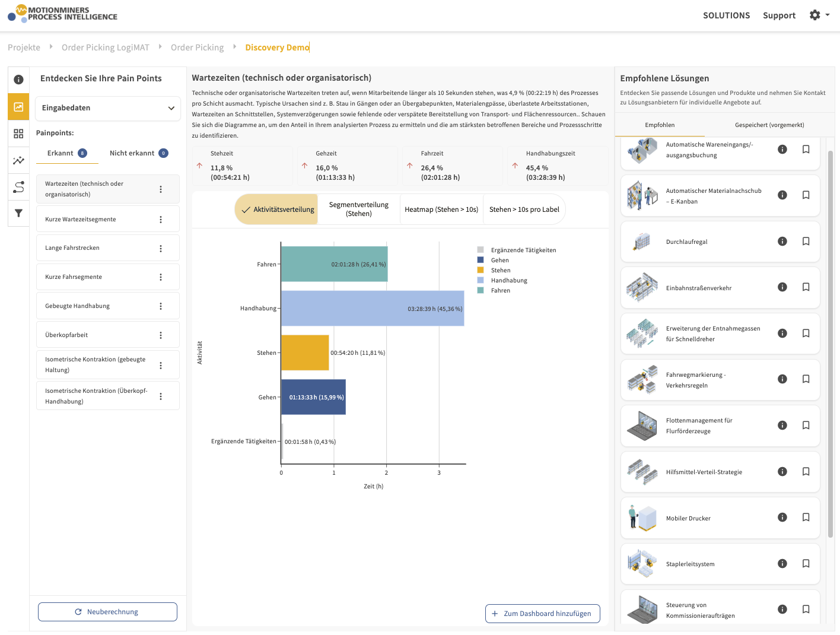Switch to the Gespeichert (vorgemerkt) tab
840x635 pixels.
769,125
